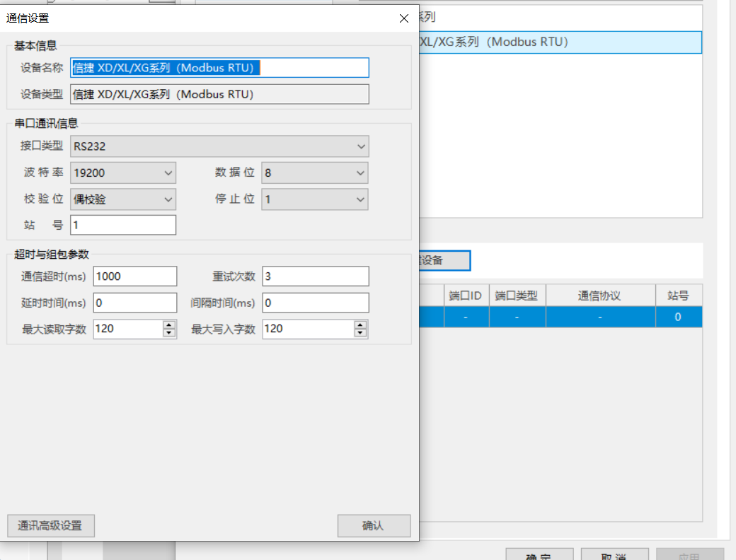
Task: Open the 数据位 dropdown
Action: tap(315, 173)
